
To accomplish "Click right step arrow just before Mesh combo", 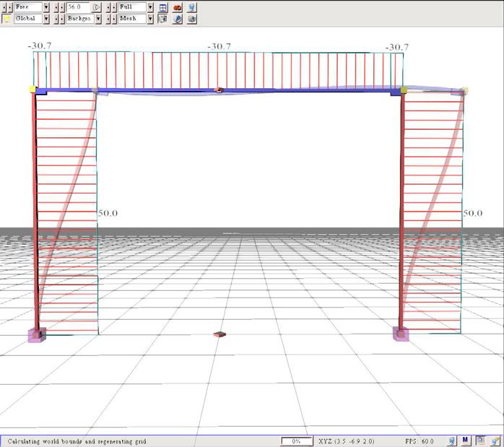I will (x=114, y=19).
